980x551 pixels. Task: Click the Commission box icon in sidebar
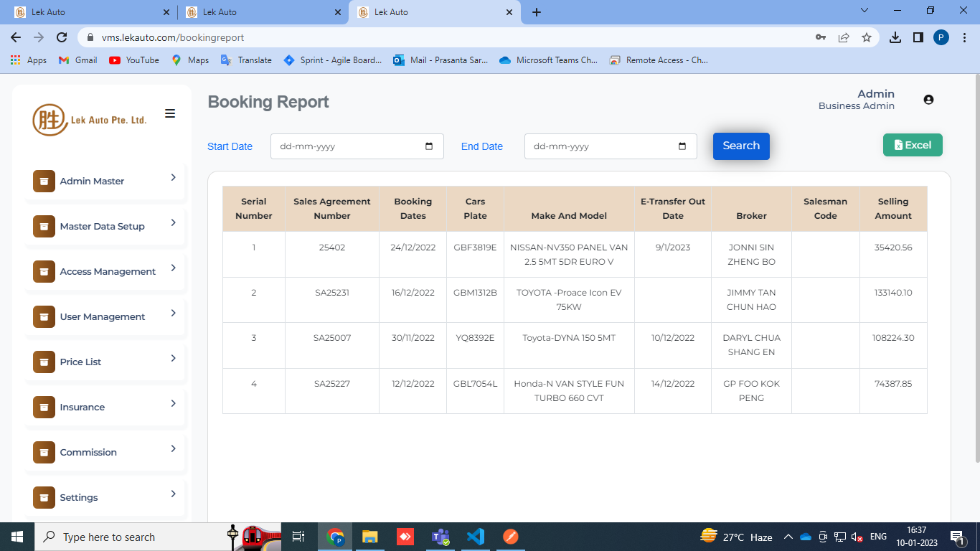[x=44, y=453]
